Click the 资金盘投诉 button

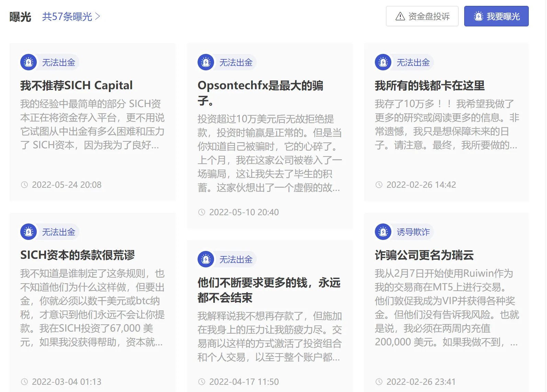[422, 16]
